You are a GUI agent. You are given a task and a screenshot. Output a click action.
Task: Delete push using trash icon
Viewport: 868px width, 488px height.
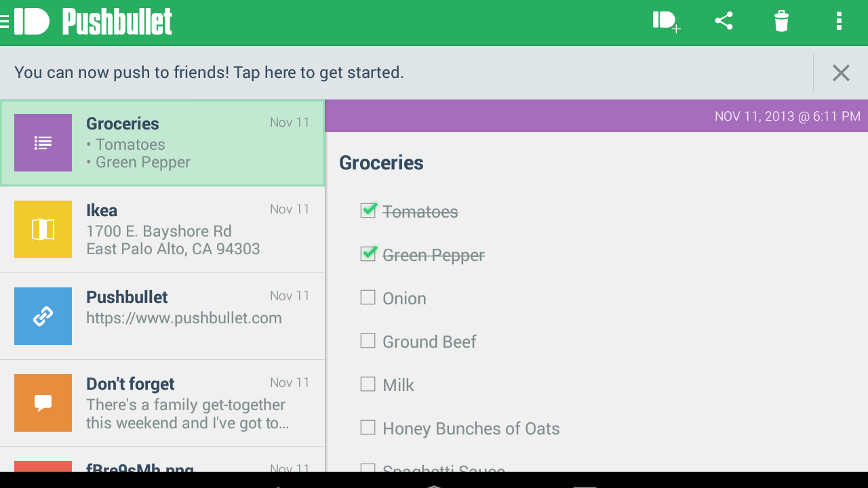tap(781, 22)
